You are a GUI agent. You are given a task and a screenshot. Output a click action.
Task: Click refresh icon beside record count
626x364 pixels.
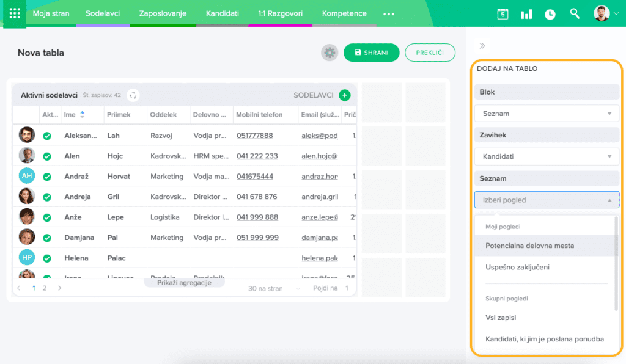[133, 95]
